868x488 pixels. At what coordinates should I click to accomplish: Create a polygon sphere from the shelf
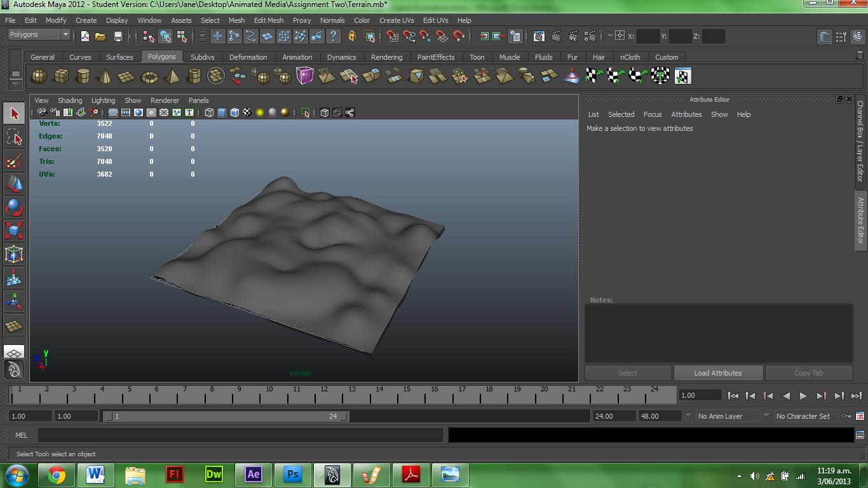(39, 76)
